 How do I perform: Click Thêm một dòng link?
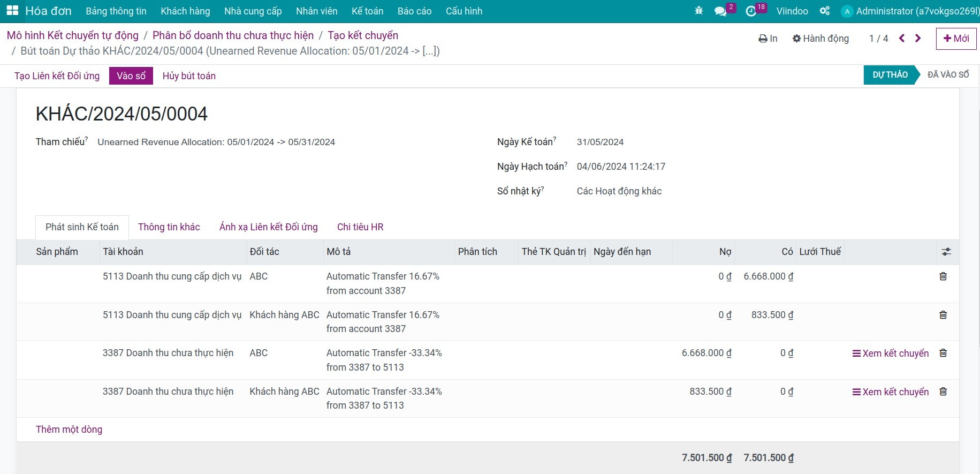coord(69,430)
